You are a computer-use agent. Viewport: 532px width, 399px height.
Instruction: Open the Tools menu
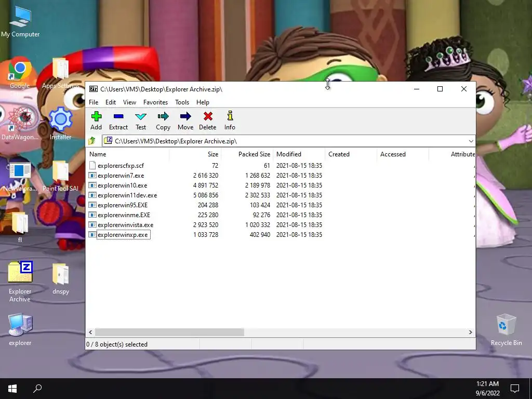182,102
